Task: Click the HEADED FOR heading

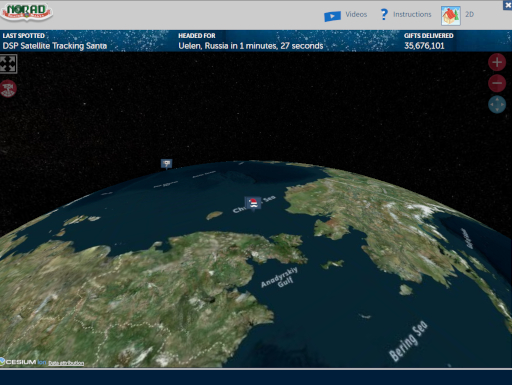Action: click(x=197, y=36)
